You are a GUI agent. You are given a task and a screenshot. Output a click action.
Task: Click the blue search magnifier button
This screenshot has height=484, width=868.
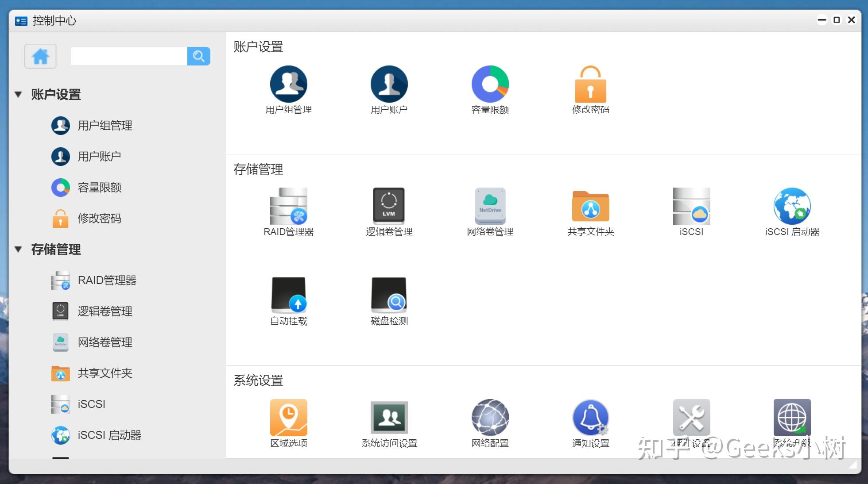198,56
